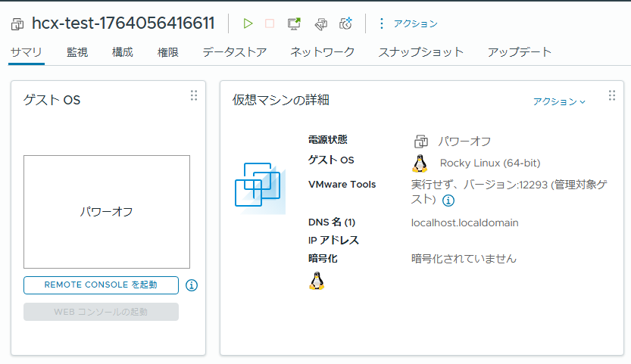Open the console launch icon in toolbar
The width and height of the screenshot is (631, 364).
(294, 23)
